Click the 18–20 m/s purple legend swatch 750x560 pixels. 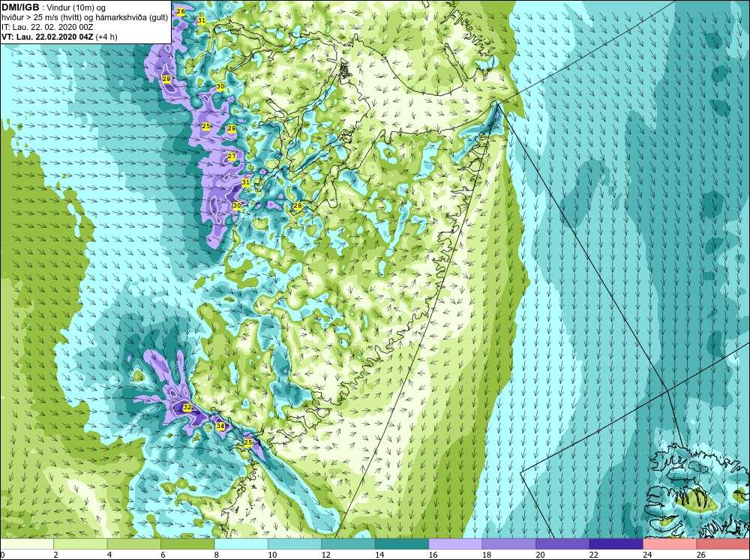pyautogui.click(x=509, y=544)
